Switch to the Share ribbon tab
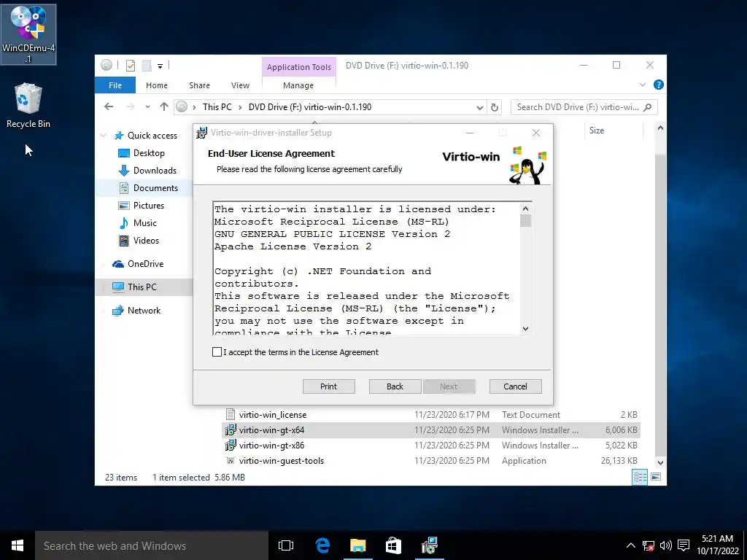747x560 pixels. [199, 85]
